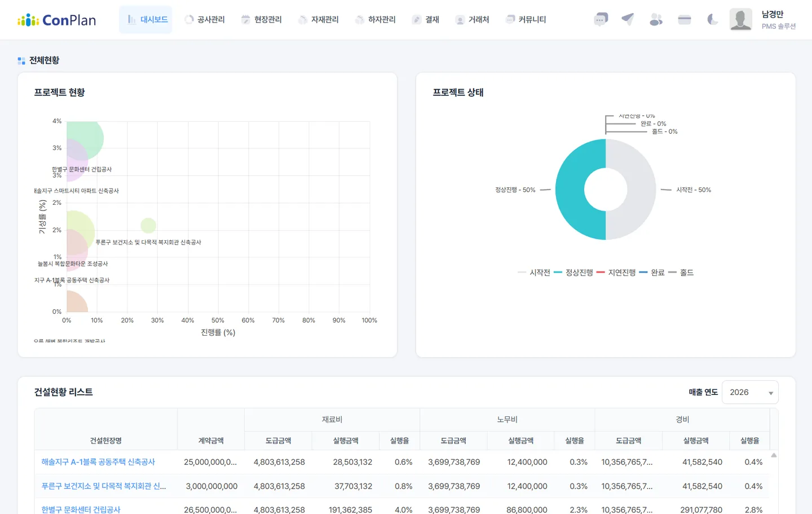This screenshot has height=514, width=812.
Task: Click gray 시작전 donut segment
Action: pyautogui.click(x=642, y=190)
